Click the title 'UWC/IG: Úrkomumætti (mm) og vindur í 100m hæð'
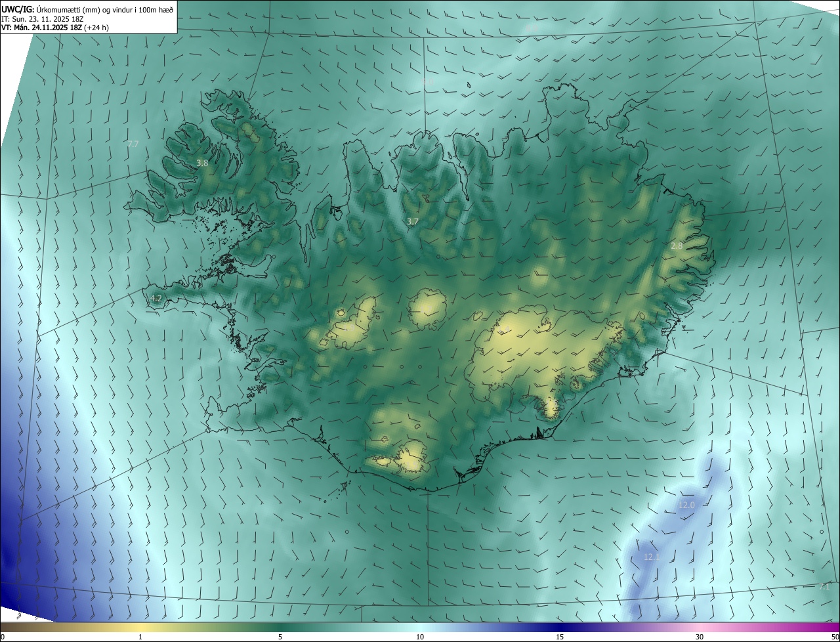Image resolution: width=840 pixels, height=642 pixels. point(87,9)
